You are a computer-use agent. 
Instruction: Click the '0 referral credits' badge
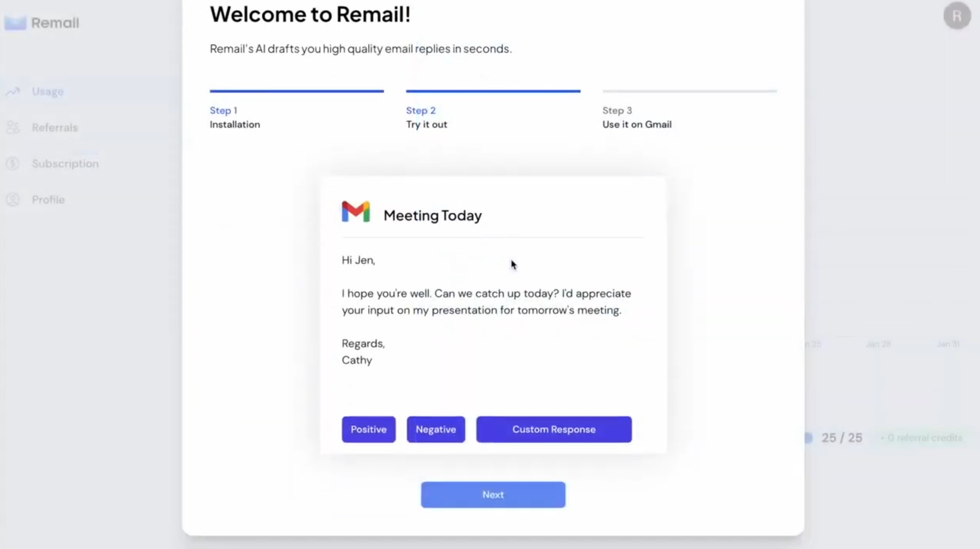coord(921,438)
